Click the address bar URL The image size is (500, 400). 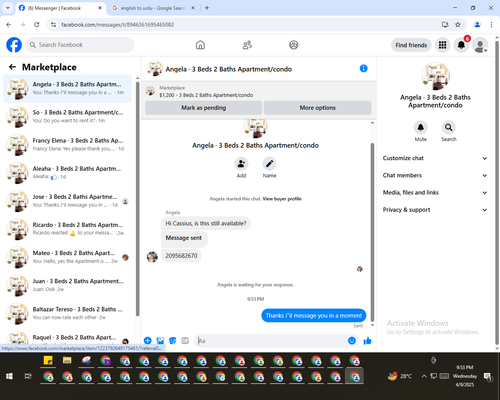coord(117,25)
